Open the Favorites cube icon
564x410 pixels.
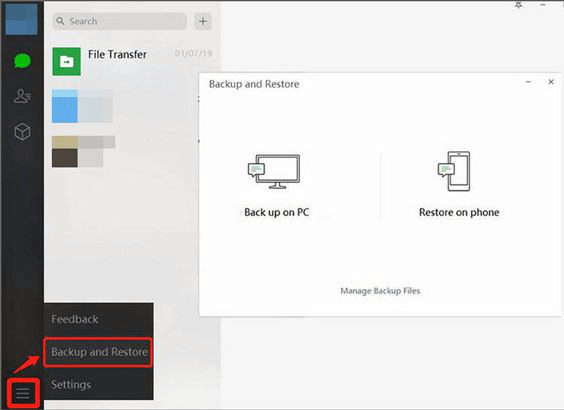pos(22,131)
